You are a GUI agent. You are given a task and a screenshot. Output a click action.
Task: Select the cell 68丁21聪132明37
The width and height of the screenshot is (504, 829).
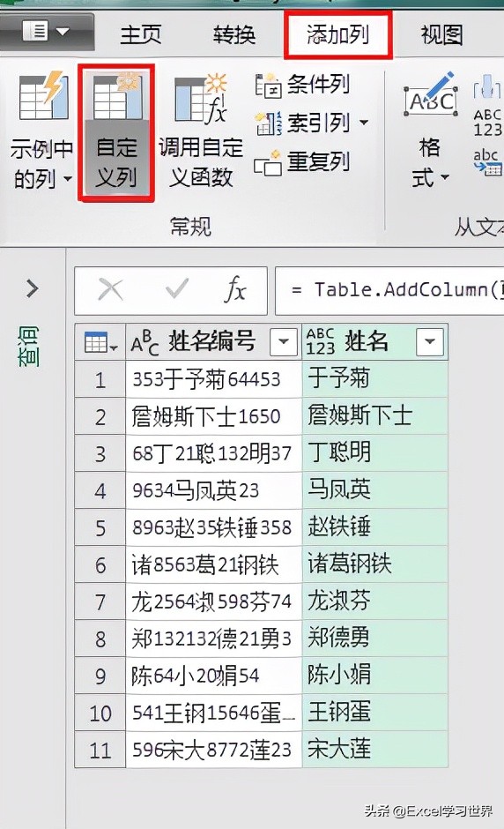pos(213,453)
